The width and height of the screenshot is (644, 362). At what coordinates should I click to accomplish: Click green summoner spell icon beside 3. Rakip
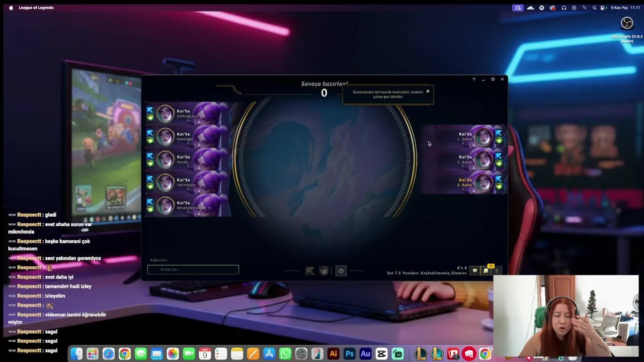point(499,187)
